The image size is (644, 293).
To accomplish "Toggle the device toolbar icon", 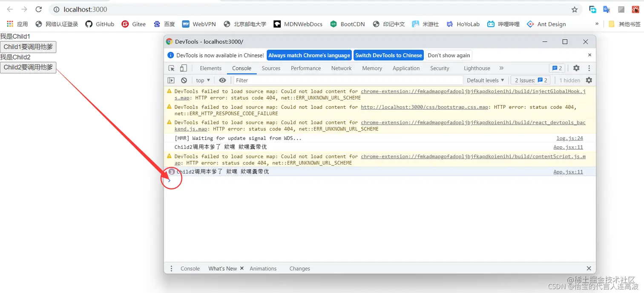I will [x=183, y=68].
